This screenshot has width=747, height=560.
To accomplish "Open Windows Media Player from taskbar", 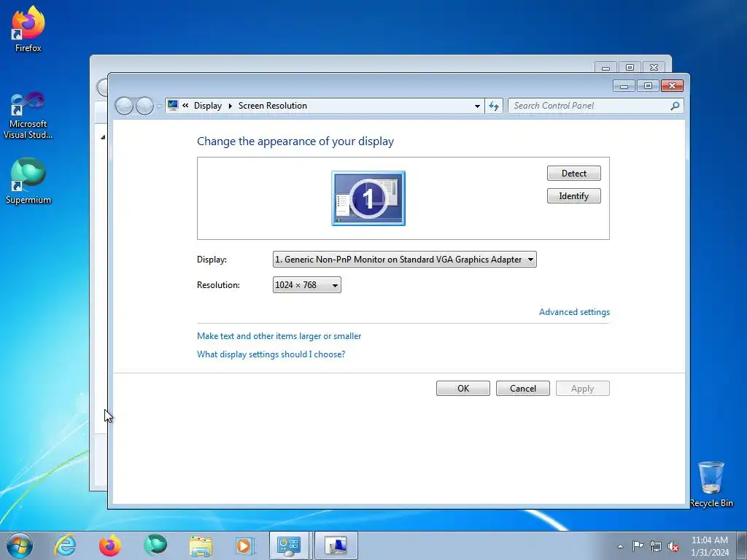I will 245,545.
